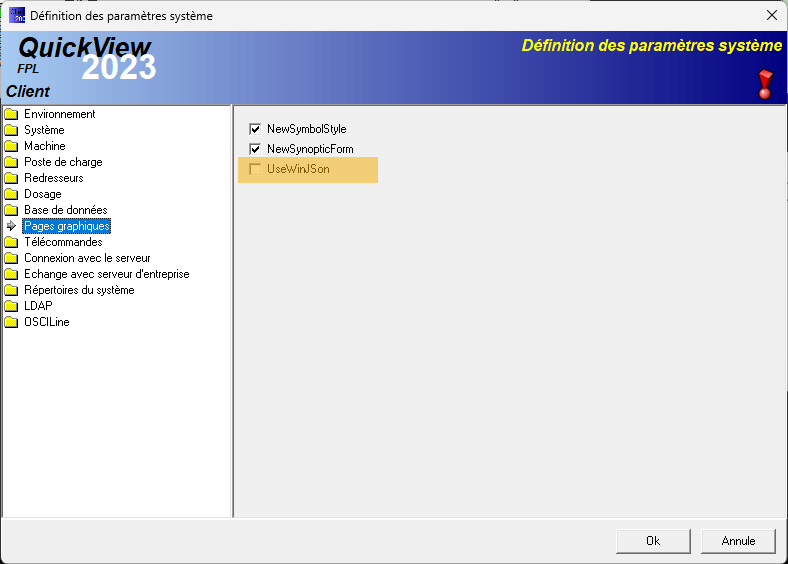Open the Télécommandes settings
The height and width of the screenshot is (564, 788).
[x=63, y=242]
